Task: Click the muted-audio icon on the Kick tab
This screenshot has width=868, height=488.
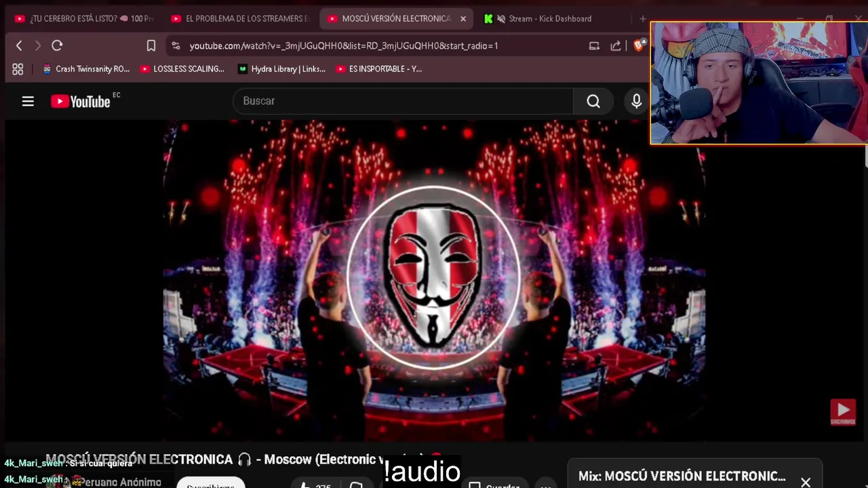Action: [501, 18]
